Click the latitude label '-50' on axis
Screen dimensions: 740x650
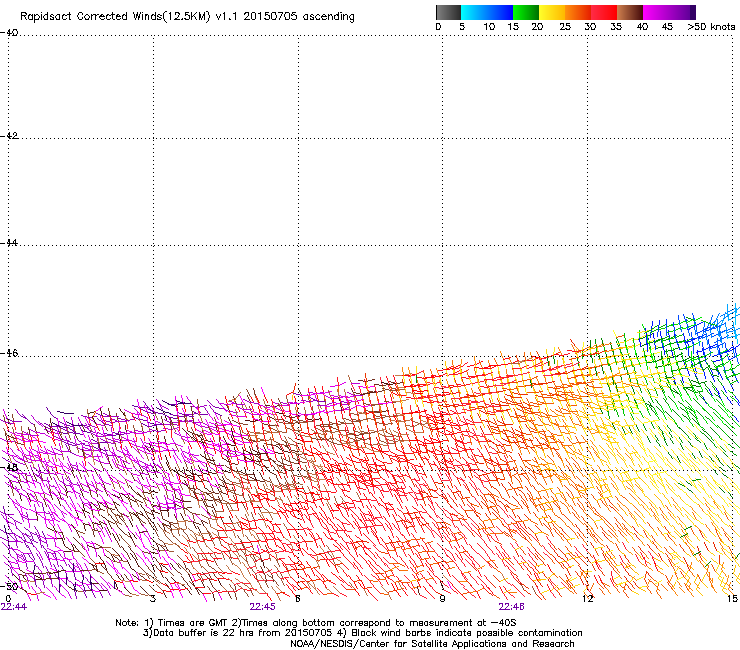click(9, 586)
